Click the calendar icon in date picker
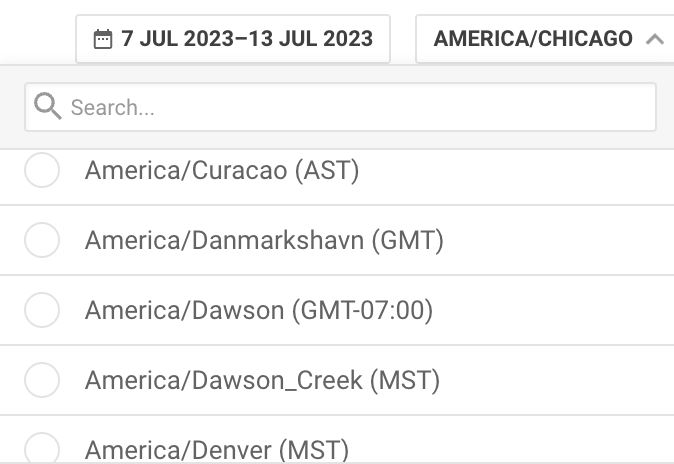Image resolution: width=674 pixels, height=464 pixels. pos(103,39)
